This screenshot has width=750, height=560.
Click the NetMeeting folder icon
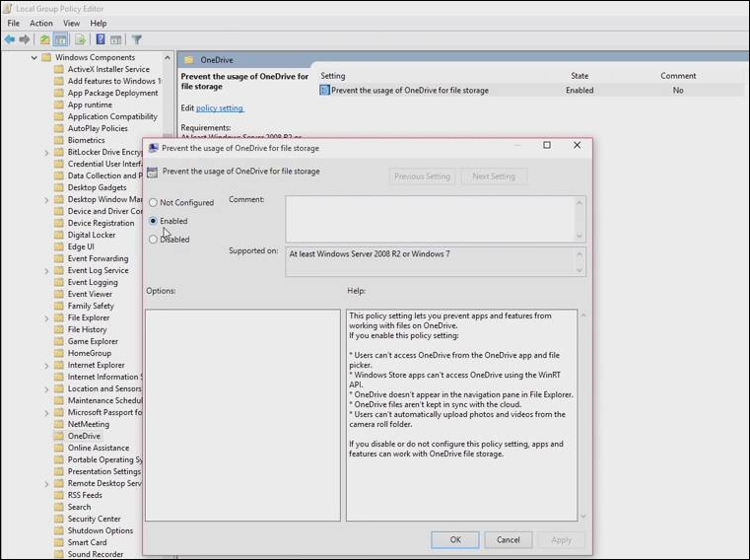[x=59, y=424]
